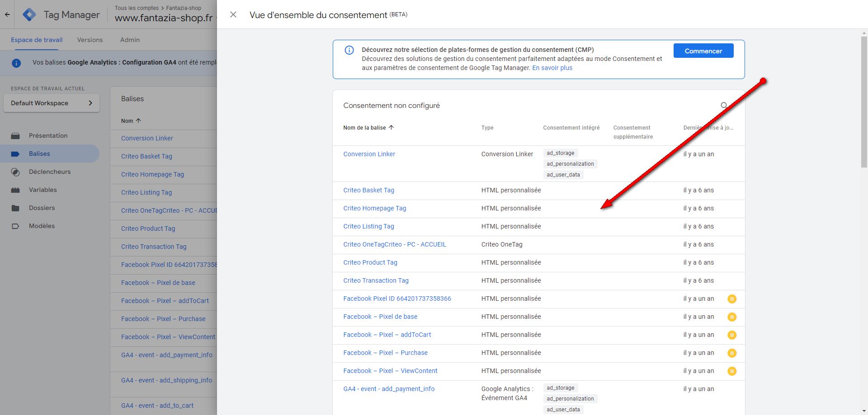Click the Commencer button
This screenshot has height=415, width=868.
click(x=703, y=51)
